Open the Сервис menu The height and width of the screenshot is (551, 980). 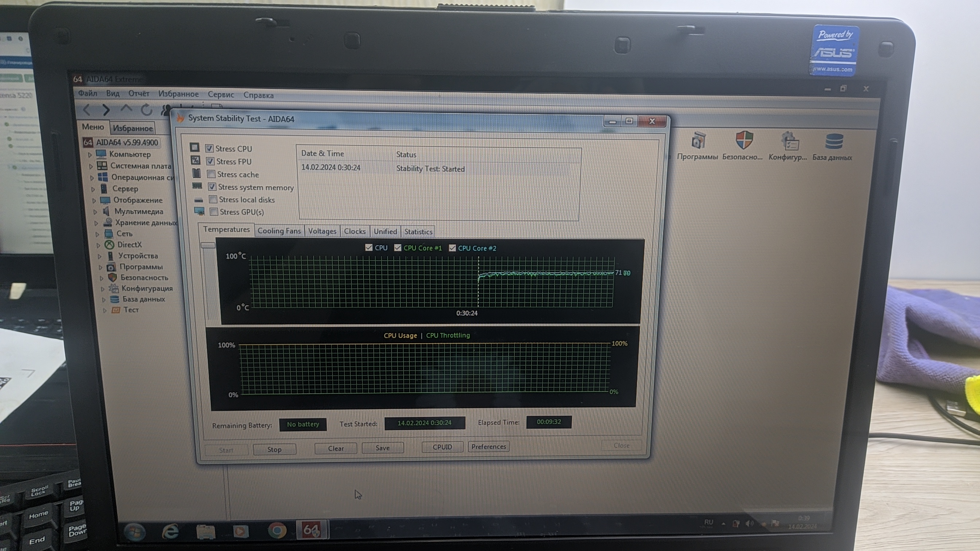click(x=221, y=94)
